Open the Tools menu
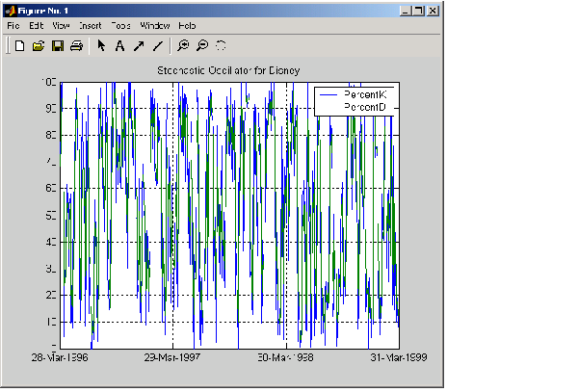Image resolution: width=578 pixels, height=392 pixels. coord(121,26)
